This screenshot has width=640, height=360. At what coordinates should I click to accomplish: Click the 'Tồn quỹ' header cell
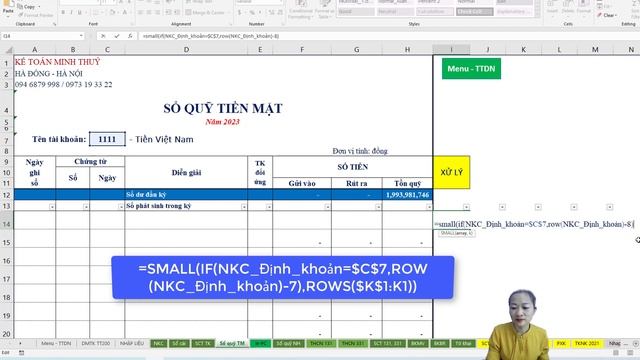click(407, 183)
